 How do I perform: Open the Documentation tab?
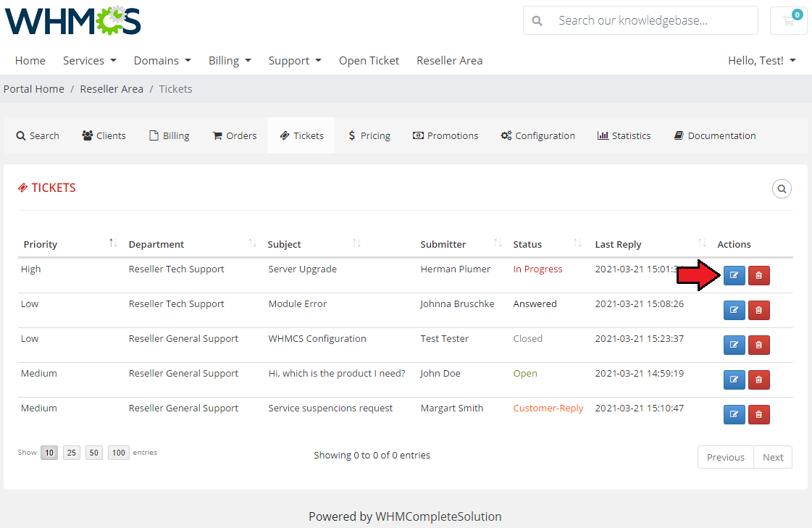coord(715,135)
